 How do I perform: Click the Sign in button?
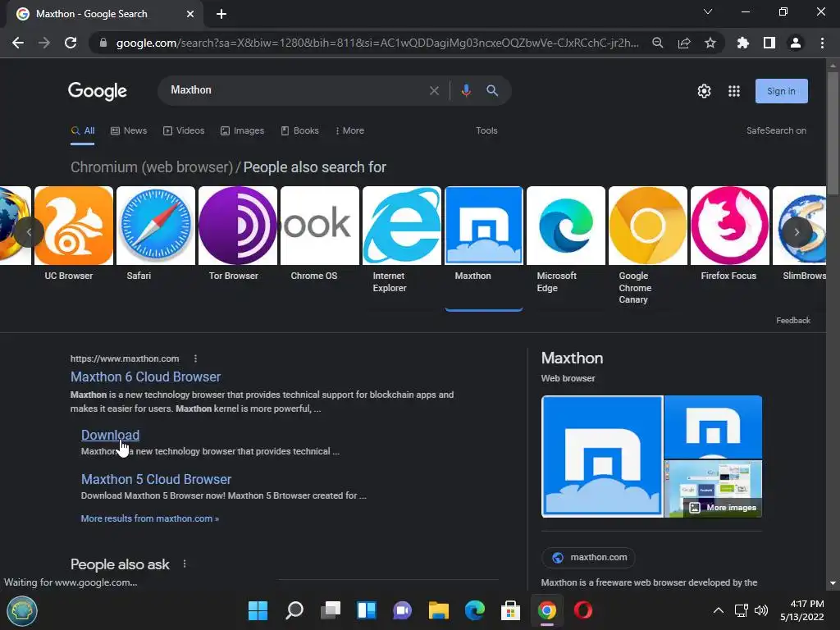pyautogui.click(x=781, y=91)
